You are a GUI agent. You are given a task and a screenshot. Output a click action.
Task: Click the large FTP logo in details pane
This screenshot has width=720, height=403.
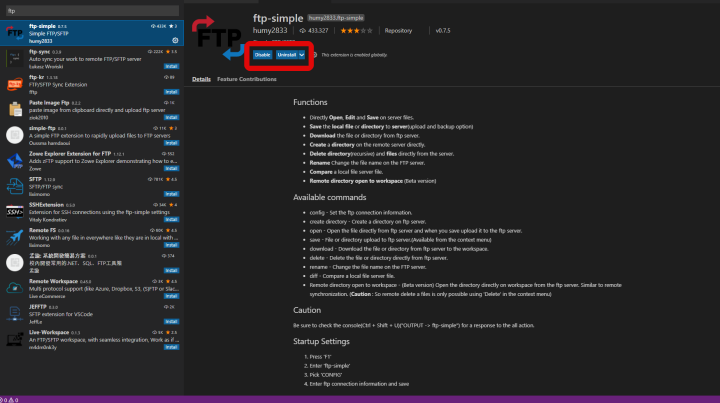tap(218, 38)
